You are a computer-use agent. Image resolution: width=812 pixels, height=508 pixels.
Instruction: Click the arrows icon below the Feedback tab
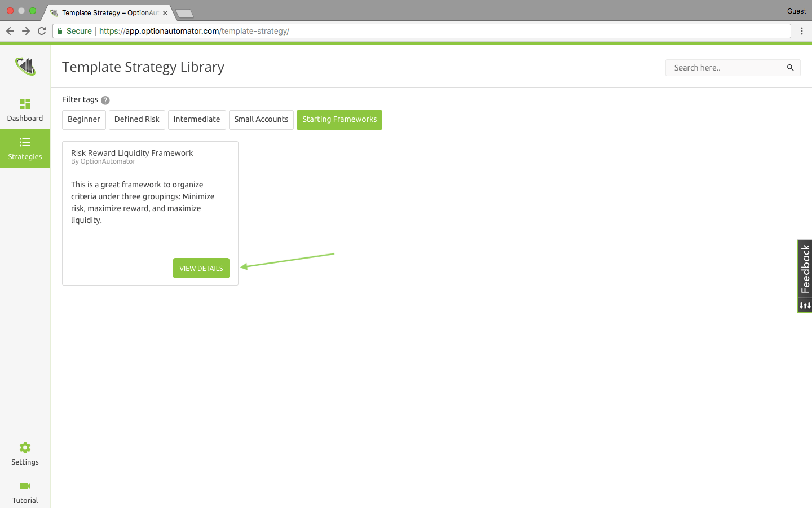pyautogui.click(x=805, y=305)
